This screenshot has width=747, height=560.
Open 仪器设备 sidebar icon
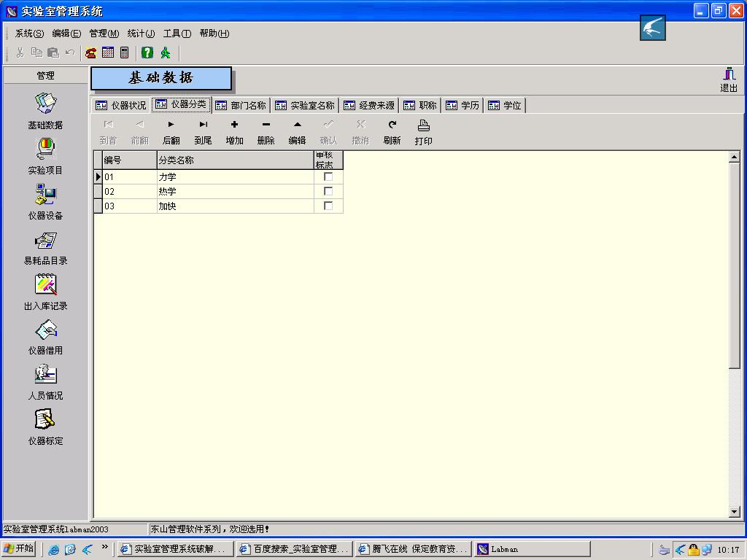(x=45, y=195)
